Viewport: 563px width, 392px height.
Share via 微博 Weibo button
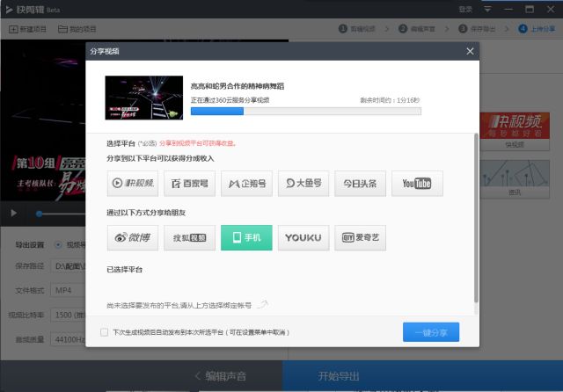point(133,237)
